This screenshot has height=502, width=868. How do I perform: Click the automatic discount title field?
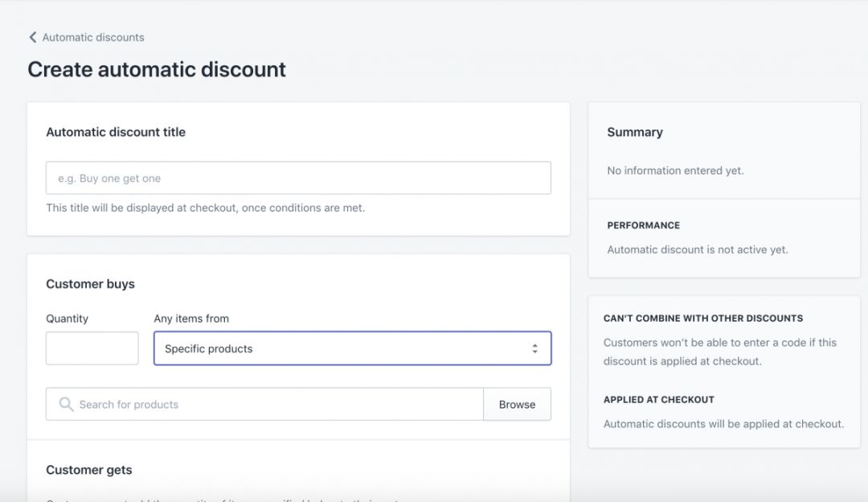point(297,177)
